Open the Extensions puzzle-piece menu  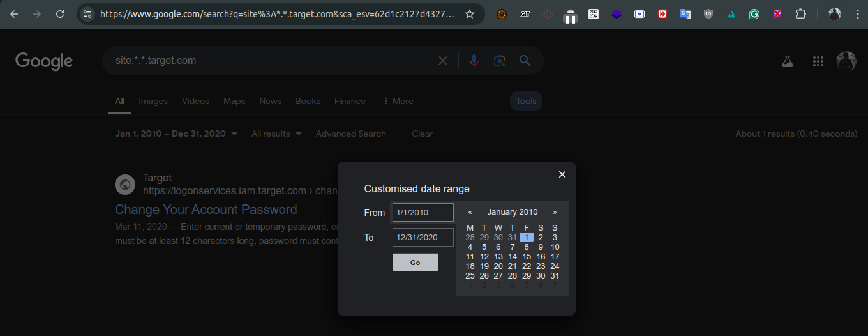point(800,13)
